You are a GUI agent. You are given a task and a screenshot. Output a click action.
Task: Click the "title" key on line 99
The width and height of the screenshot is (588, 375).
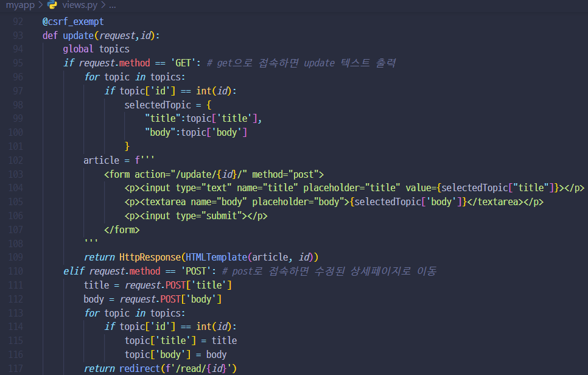click(x=163, y=119)
